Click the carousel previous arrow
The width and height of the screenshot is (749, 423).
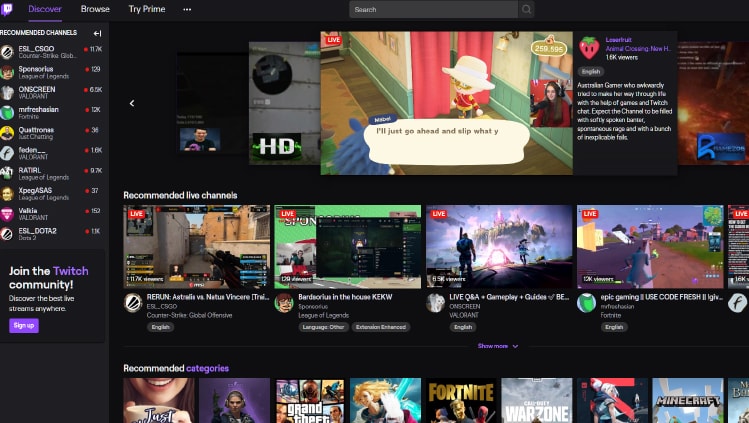click(x=132, y=103)
